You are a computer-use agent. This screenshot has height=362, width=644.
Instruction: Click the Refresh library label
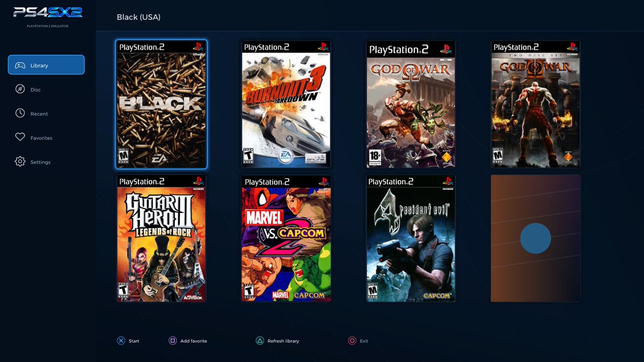click(x=283, y=341)
